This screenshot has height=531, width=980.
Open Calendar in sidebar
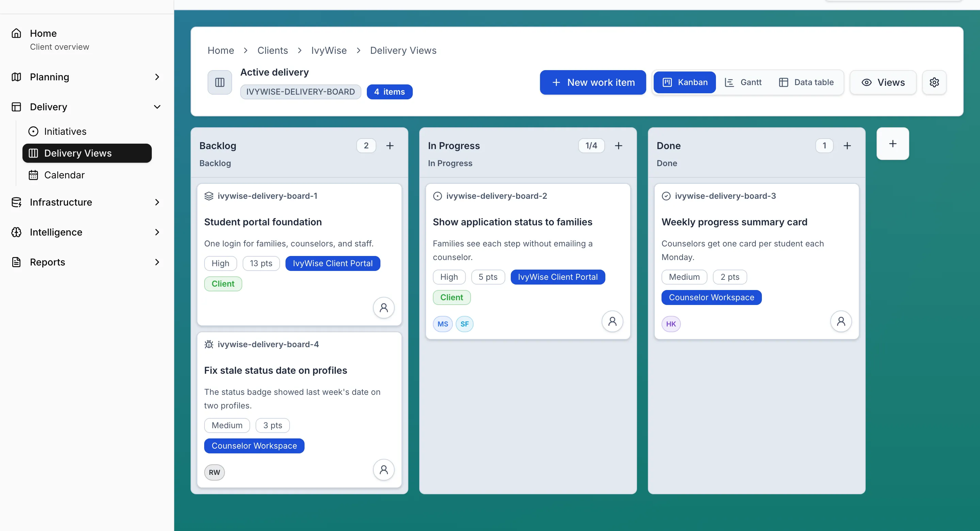point(87,175)
